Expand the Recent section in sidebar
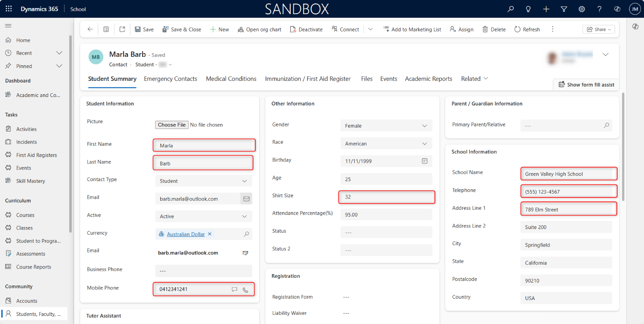This screenshot has height=324, width=644. click(59, 53)
